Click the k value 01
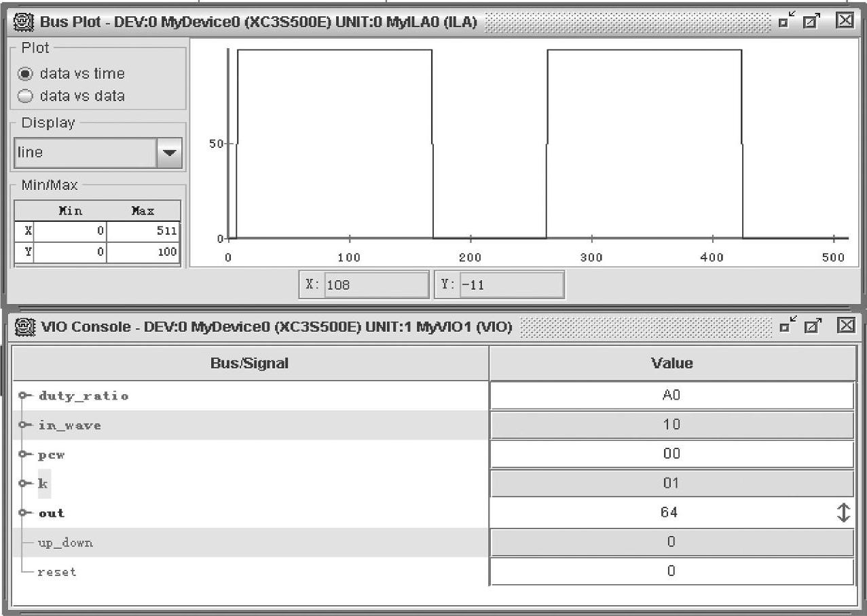The height and width of the screenshot is (616, 867). [x=671, y=483]
